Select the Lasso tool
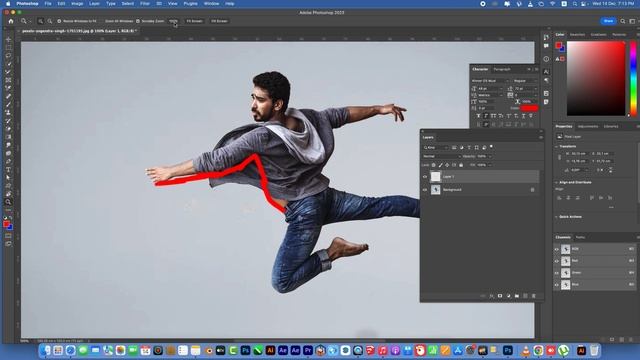 tap(8, 56)
